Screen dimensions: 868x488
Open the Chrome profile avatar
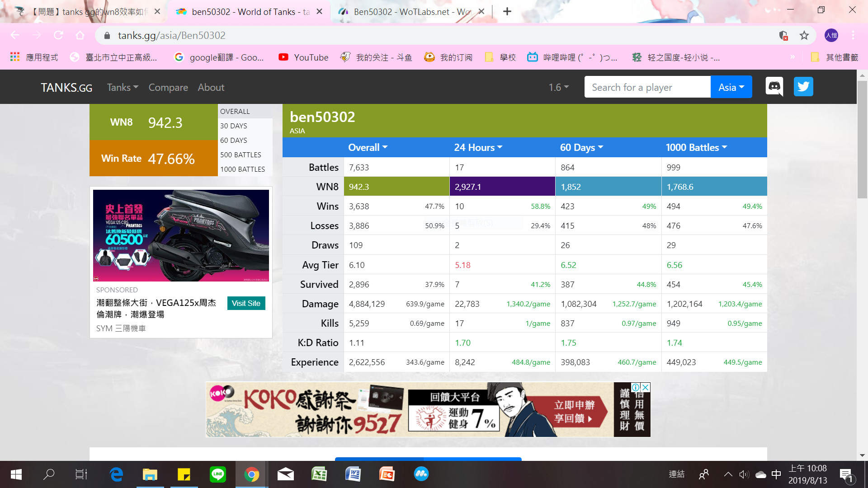click(x=831, y=35)
